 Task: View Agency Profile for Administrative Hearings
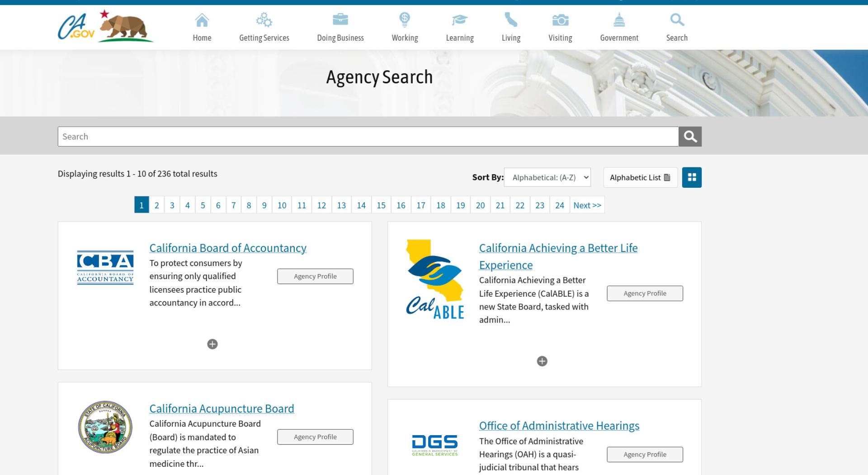(x=645, y=455)
